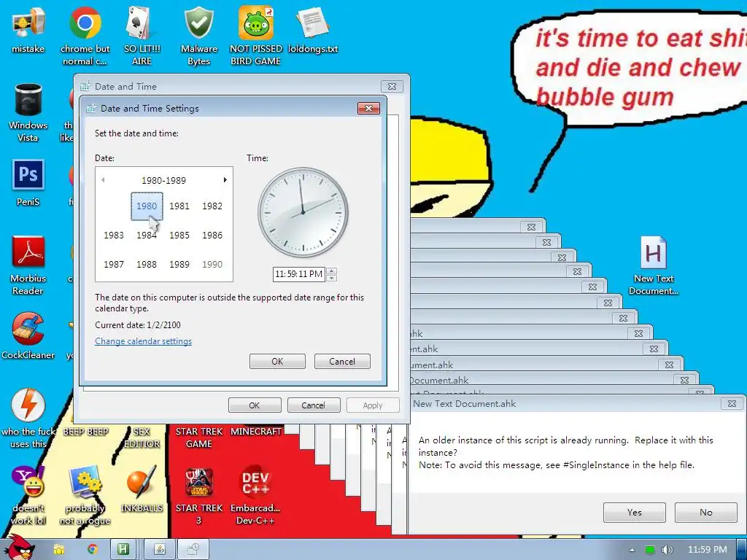Select year 1988 in calendar
Viewport: 747px width, 560px height.
pos(147,264)
